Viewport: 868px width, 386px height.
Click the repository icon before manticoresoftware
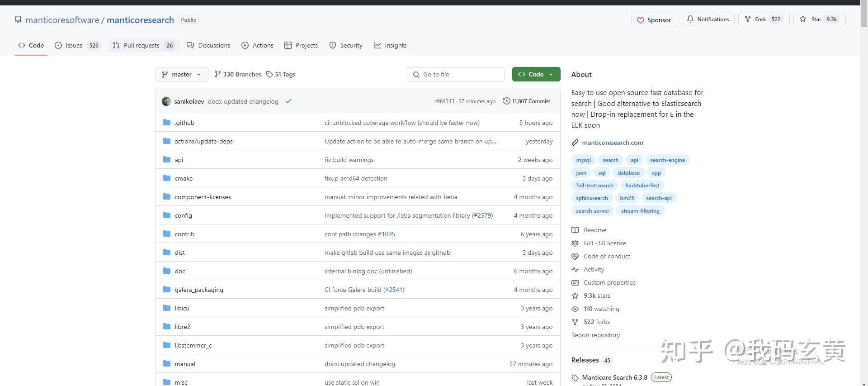coord(18,19)
